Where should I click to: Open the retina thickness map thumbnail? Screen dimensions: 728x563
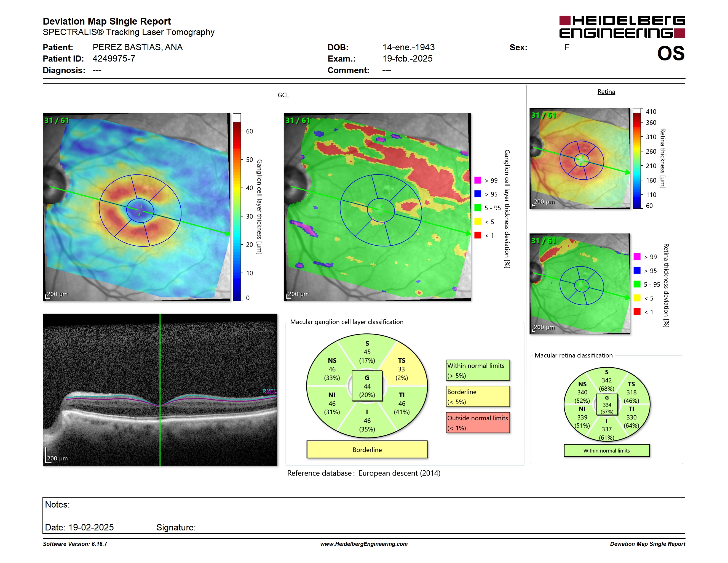click(x=580, y=158)
